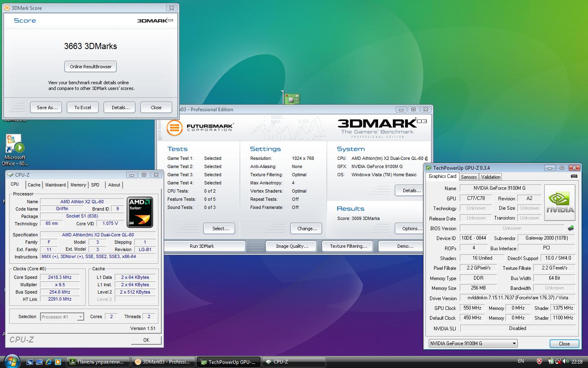Screen dimensions: 588x368
Task: Open the Microsoft Office desktop shortcut
Action: 15,150
